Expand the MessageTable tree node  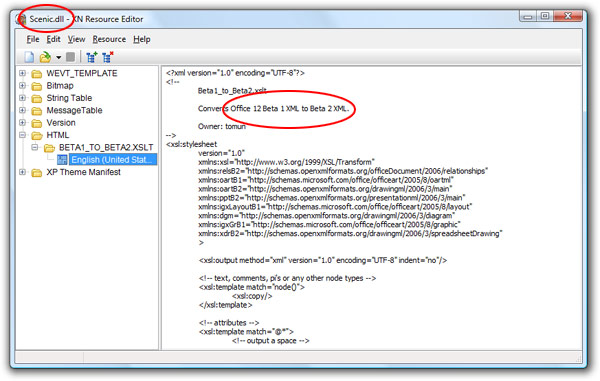pos(23,111)
